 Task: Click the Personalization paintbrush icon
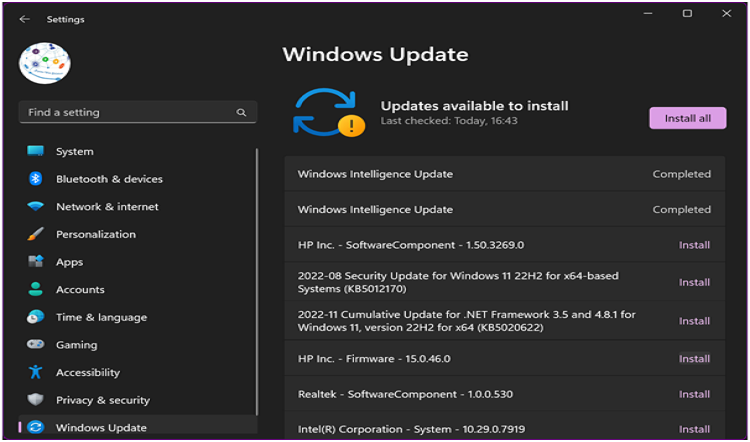coord(36,234)
